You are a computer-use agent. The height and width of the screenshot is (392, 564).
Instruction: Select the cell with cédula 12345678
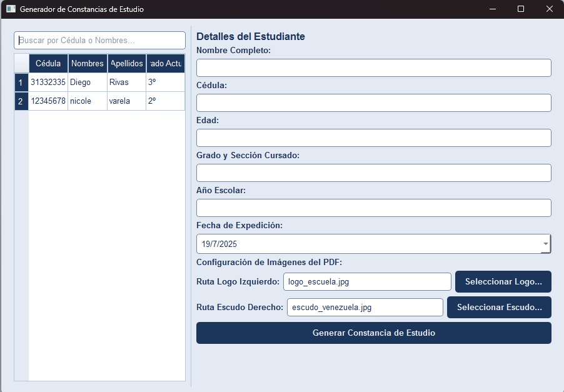coord(48,101)
